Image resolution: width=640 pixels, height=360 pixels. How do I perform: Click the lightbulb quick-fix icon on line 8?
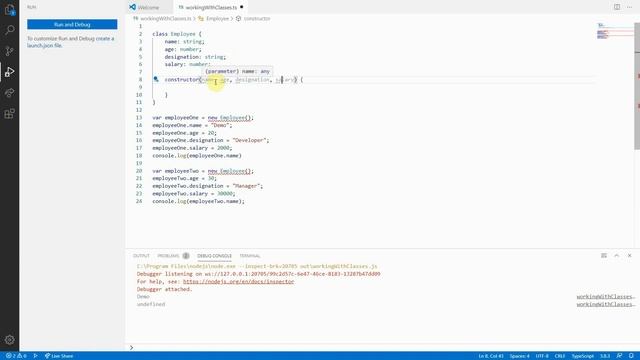[x=156, y=79]
